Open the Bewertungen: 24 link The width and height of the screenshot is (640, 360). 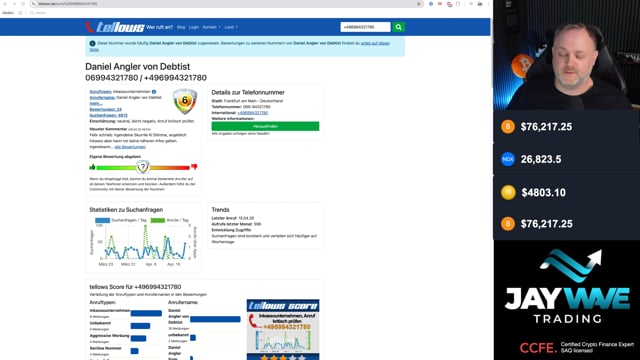click(105, 109)
